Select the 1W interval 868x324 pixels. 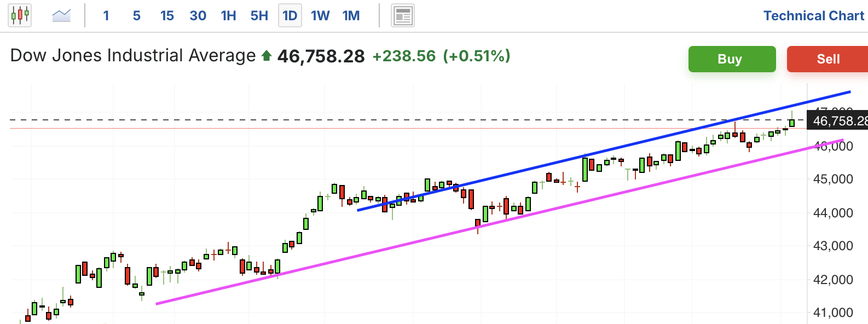(x=320, y=16)
